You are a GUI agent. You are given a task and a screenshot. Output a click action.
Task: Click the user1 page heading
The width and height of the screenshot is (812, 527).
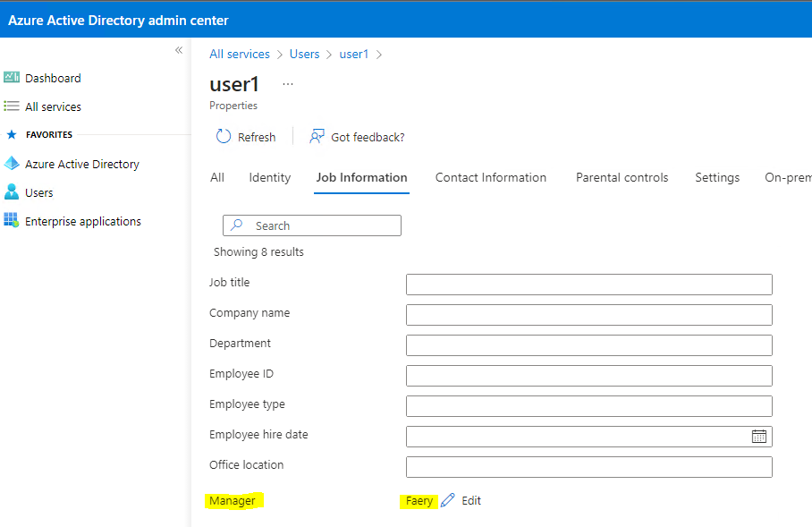pyautogui.click(x=233, y=84)
